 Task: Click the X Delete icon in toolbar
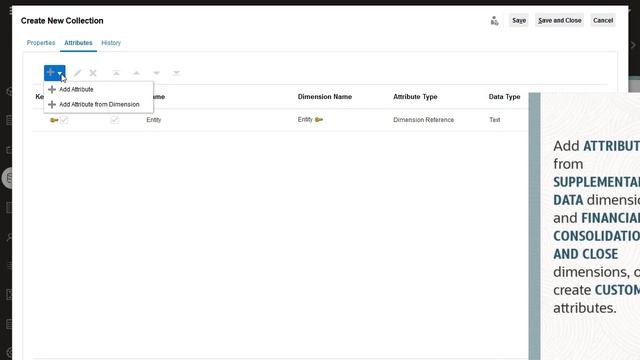[93, 73]
